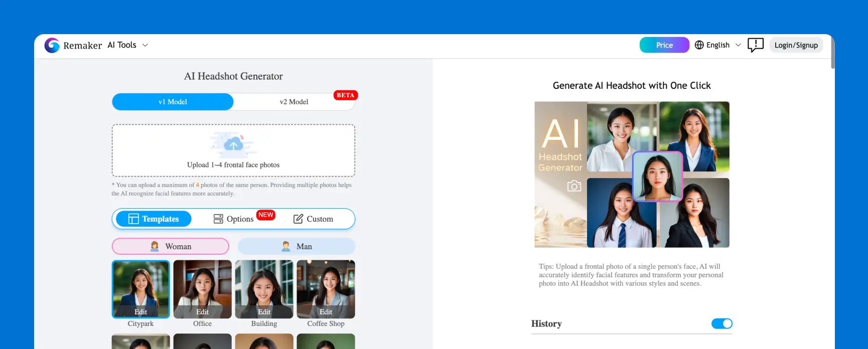Click the AI Headshot Generator preview image
868x349 pixels.
[x=632, y=174]
